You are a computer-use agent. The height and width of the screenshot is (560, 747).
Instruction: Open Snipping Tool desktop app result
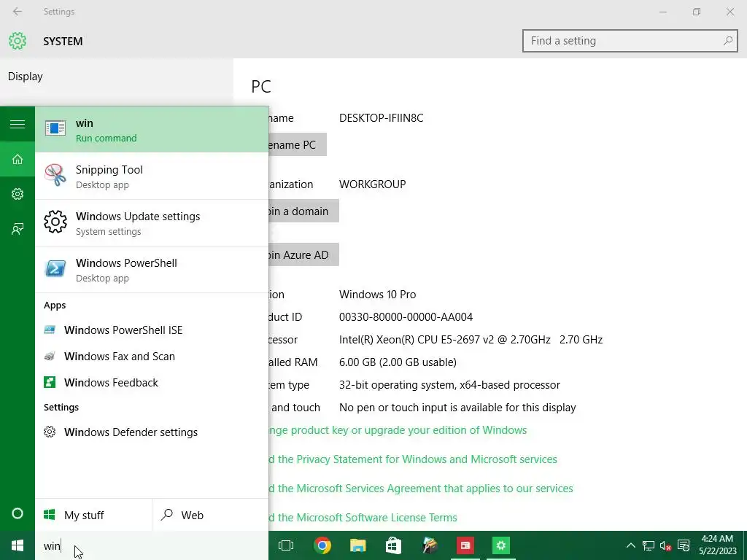(x=152, y=176)
